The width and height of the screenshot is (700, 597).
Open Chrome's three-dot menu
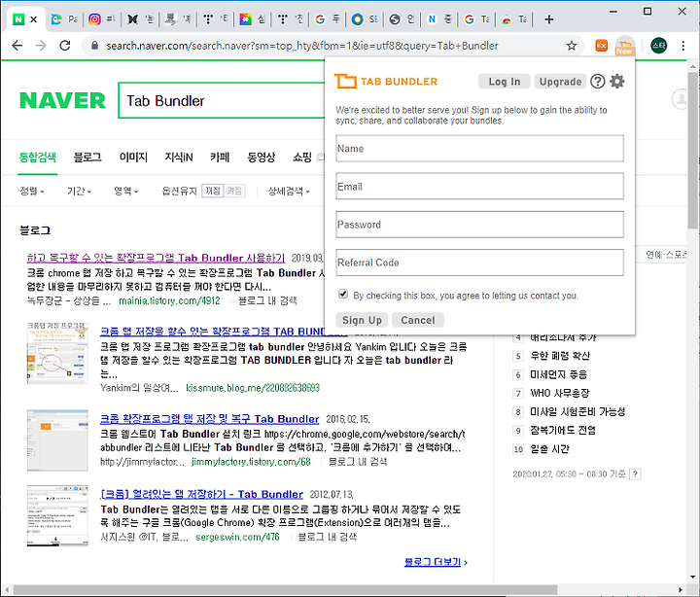coord(683,46)
